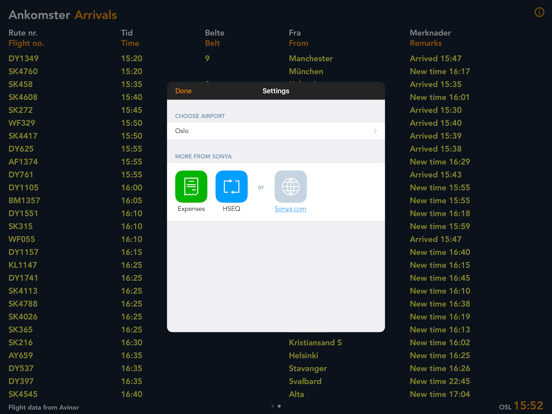Viewport: 552px width, 414px height.
Task: Click remark 'New time 16:29'
Action: (440, 162)
